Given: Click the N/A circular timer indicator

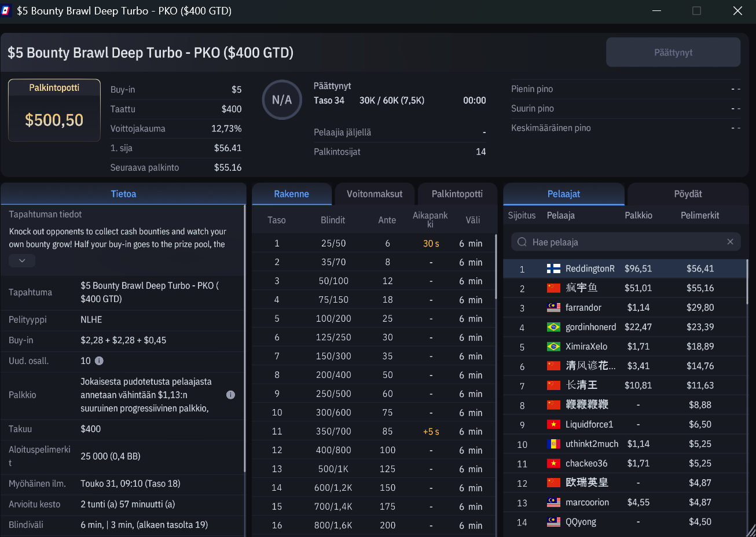Looking at the screenshot, I should coord(282,100).
